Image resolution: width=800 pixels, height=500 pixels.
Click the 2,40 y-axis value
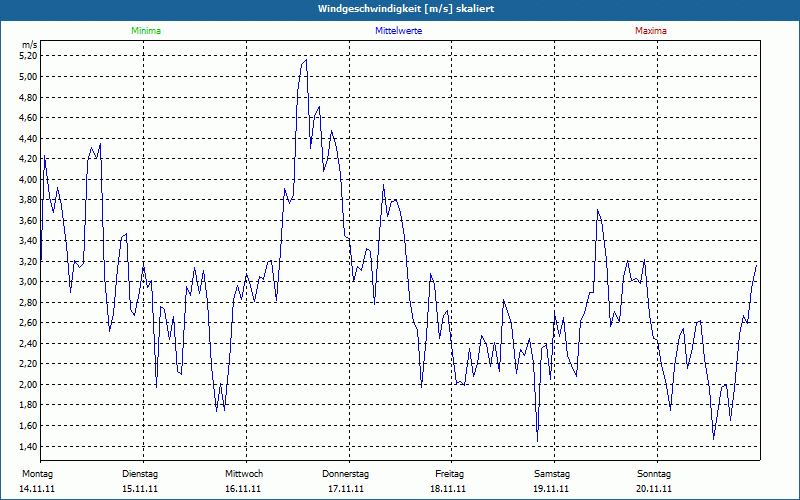coord(28,343)
